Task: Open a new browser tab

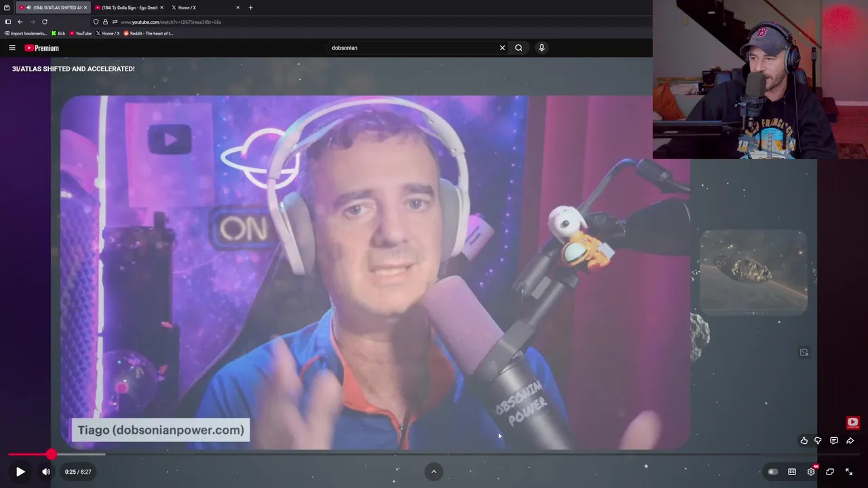Action: click(x=250, y=7)
